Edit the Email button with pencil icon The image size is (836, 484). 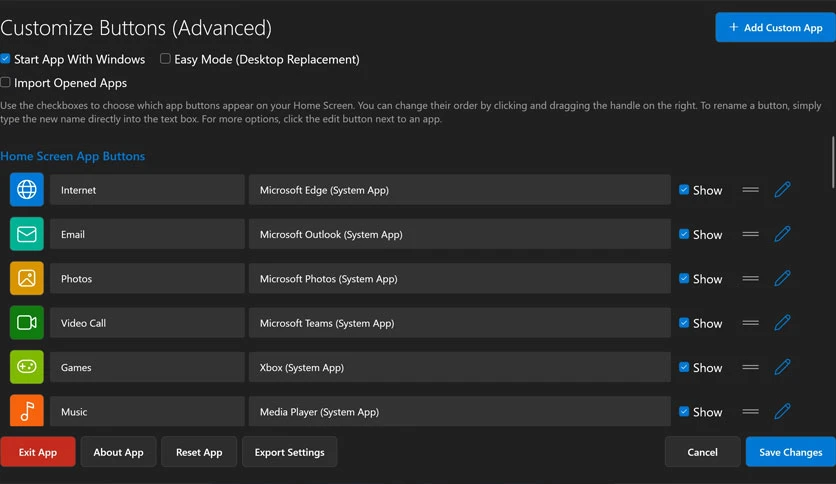click(782, 234)
